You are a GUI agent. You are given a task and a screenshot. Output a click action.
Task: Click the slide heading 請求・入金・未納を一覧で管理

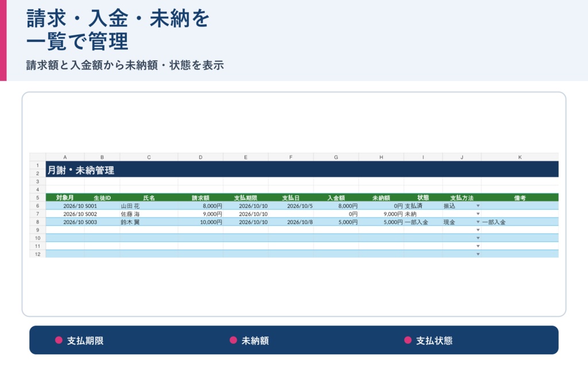pyautogui.click(x=117, y=30)
